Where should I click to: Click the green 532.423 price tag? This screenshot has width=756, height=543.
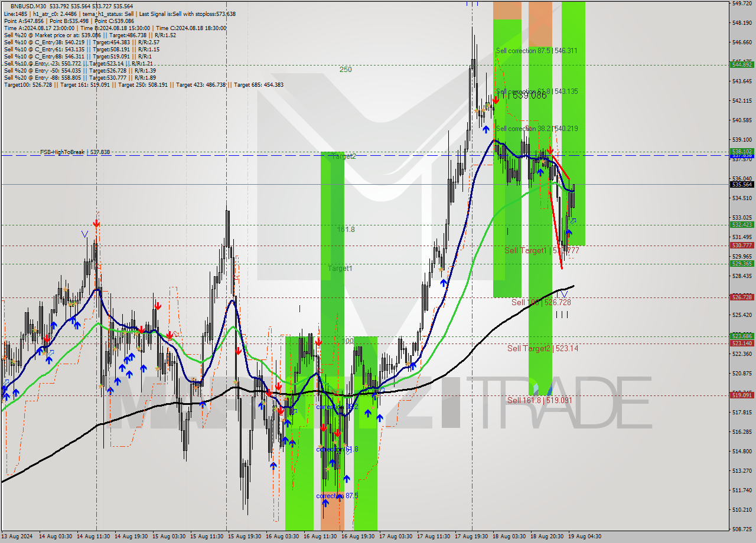742,224
